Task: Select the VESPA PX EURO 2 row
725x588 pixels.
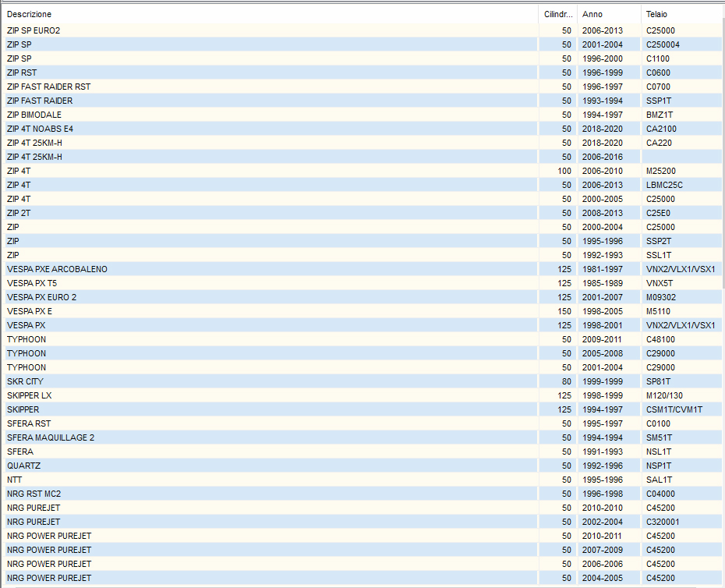Action: point(362,297)
